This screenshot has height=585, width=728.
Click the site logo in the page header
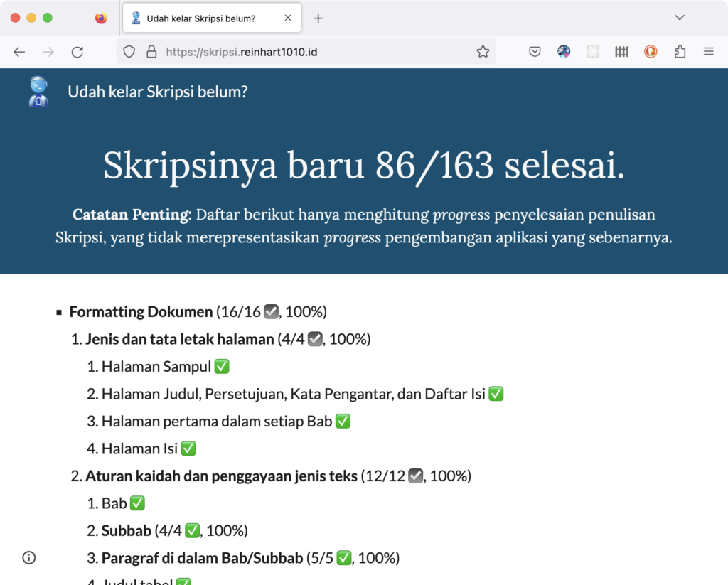click(x=38, y=92)
